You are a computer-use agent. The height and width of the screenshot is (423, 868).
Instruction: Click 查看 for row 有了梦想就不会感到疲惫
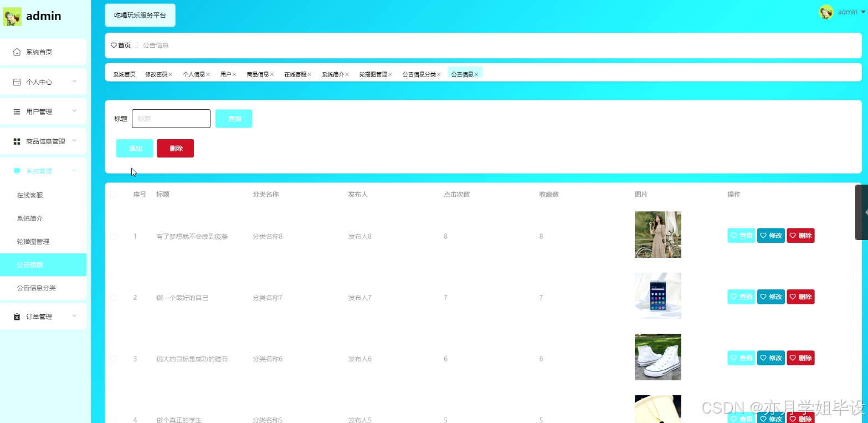pos(741,236)
